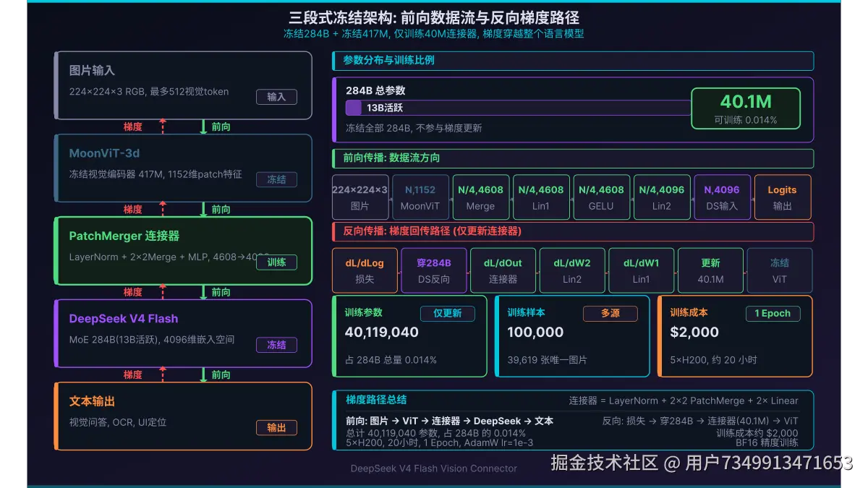Select the Logits 输出 flow box

(783, 197)
